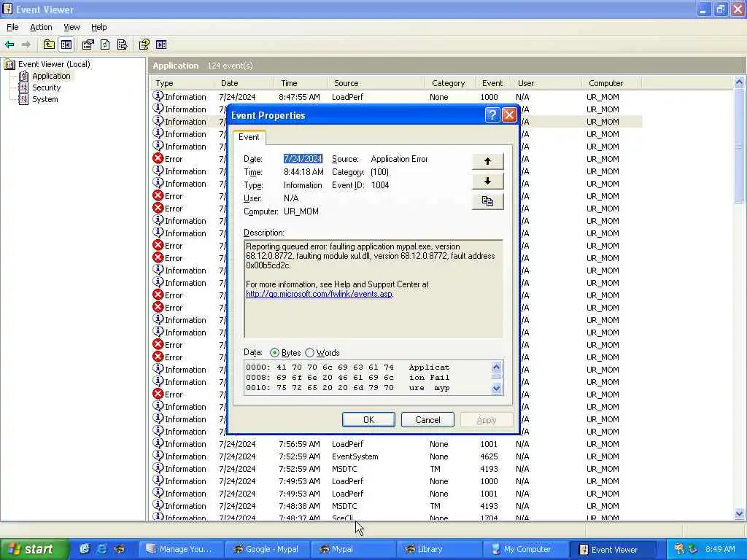The width and height of the screenshot is (747, 560).
Task: Select the 7:48:38 AM MSDTC event row
Action: [x=396, y=506]
